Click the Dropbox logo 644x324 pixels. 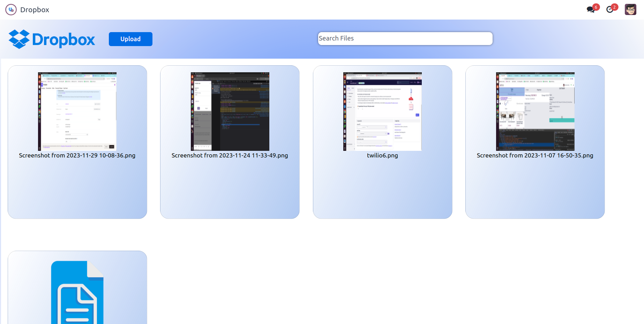[x=52, y=39]
